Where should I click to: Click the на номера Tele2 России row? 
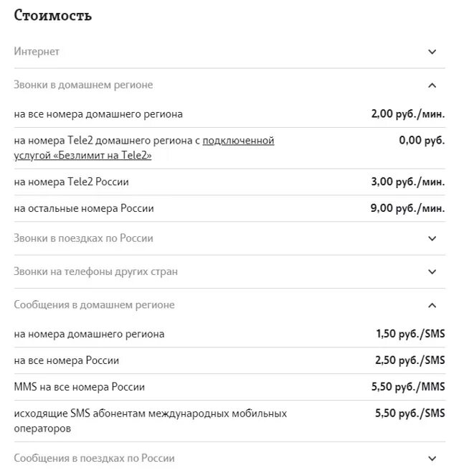point(71,182)
